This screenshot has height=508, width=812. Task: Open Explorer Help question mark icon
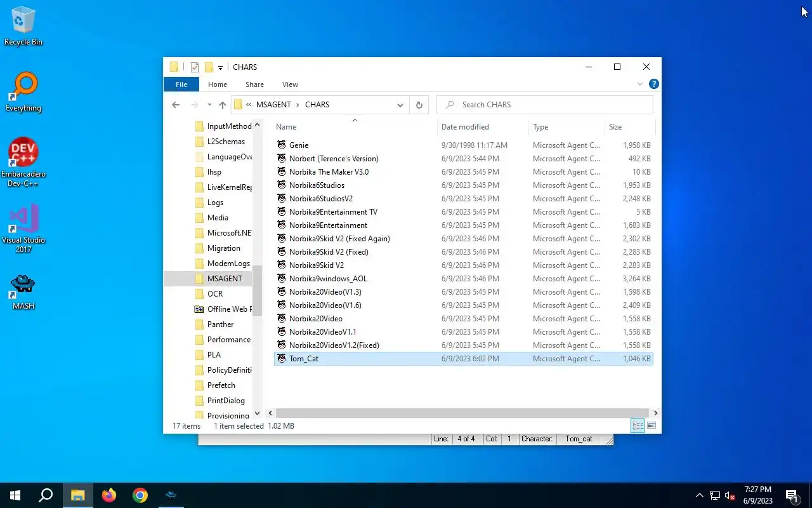(x=654, y=84)
